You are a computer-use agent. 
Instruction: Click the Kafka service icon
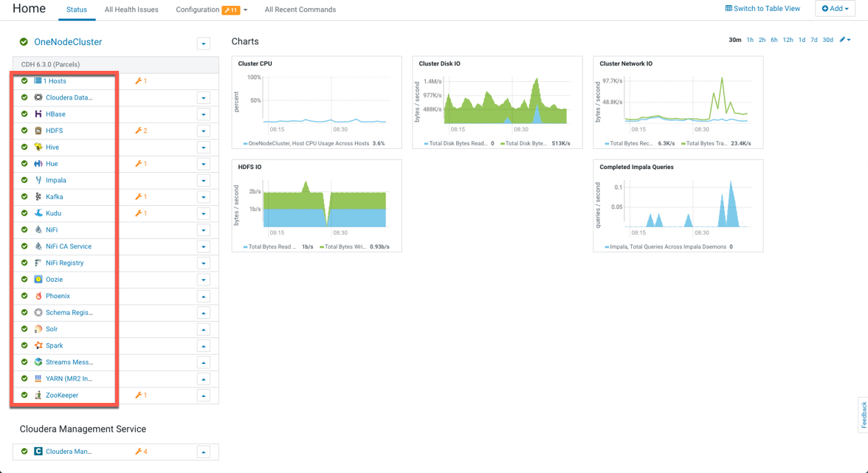38,197
